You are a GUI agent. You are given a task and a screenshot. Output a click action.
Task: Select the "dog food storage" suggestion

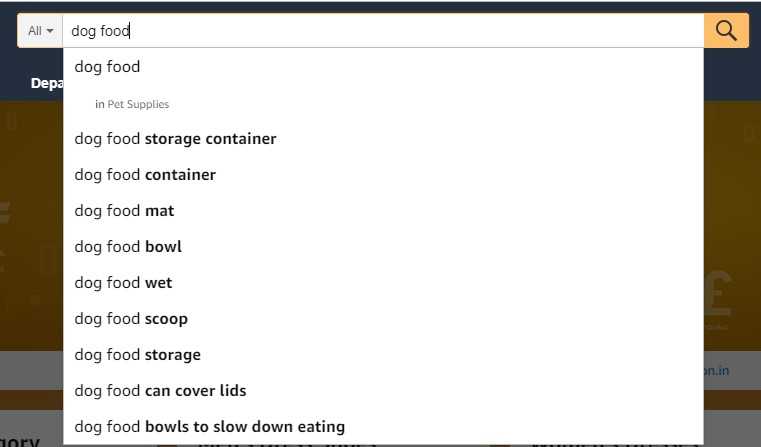tap(137, 355)
